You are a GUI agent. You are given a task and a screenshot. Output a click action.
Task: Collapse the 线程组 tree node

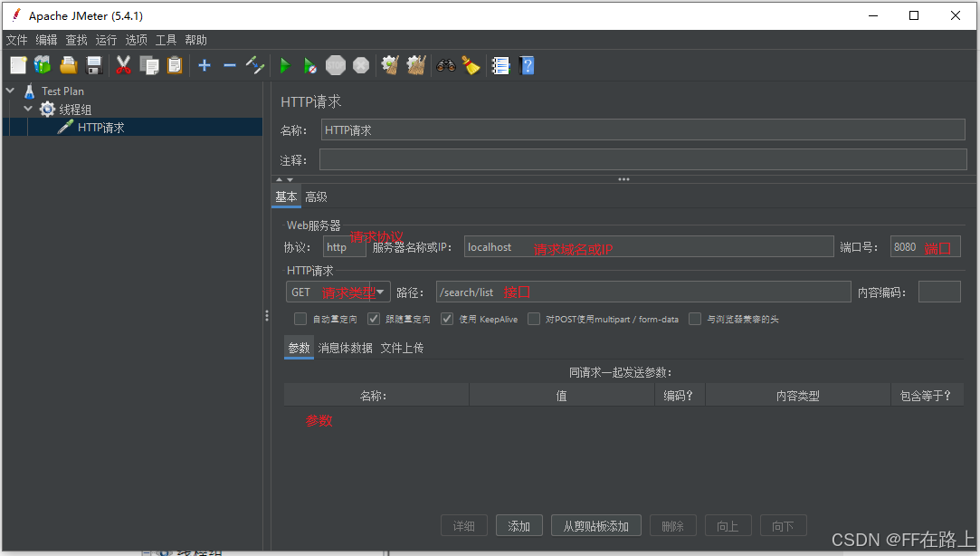(28, 109)
